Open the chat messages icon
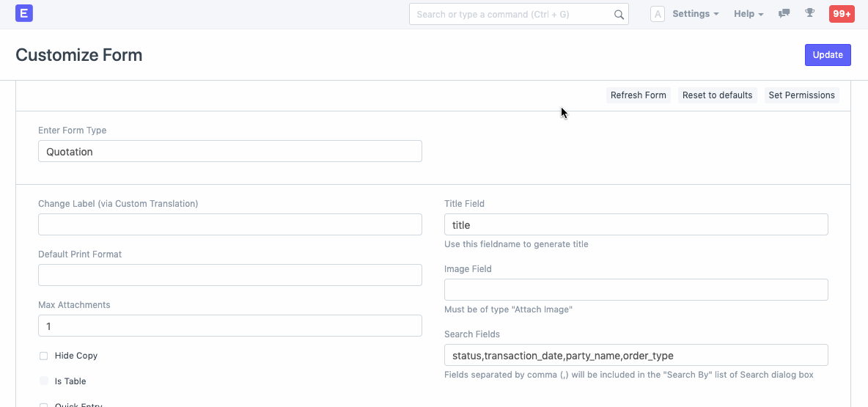Viewport: 868px width, 407px height. click(x=784, y=13)
